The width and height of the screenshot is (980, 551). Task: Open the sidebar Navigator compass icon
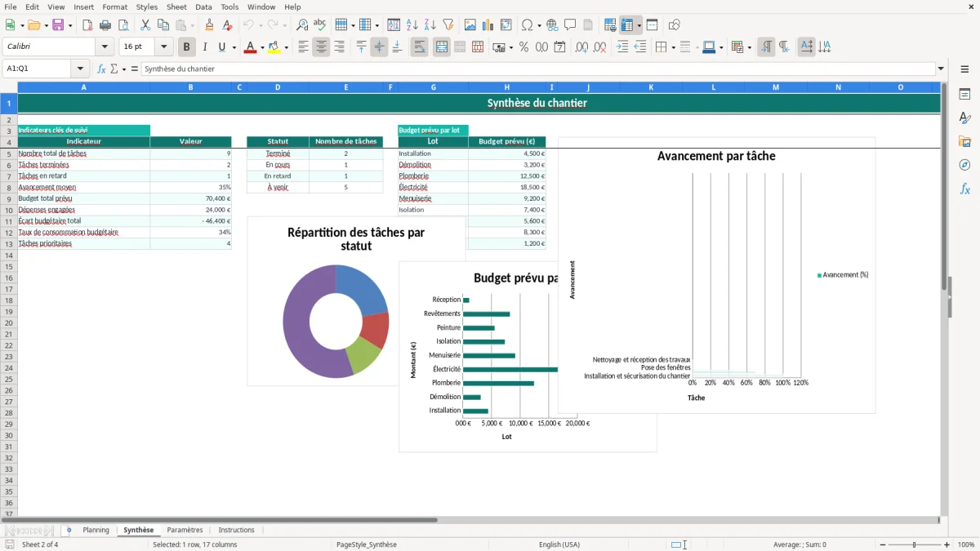[964, 166]
